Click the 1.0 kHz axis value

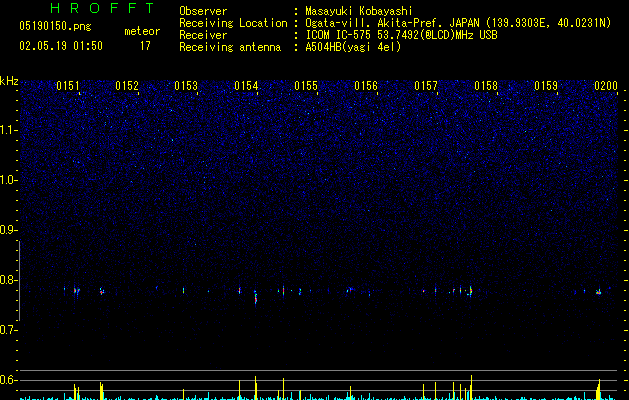click(8, 180)
